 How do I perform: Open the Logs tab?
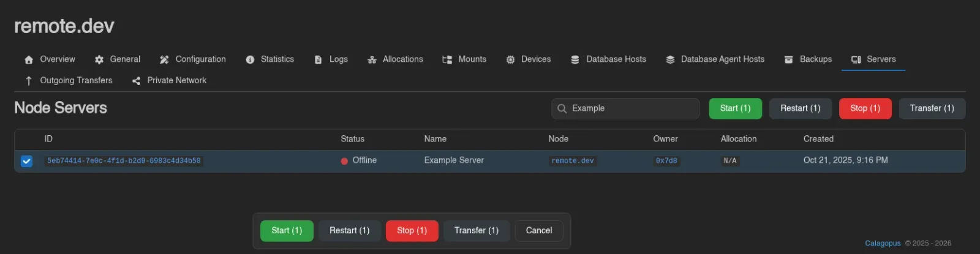coord(331,59)
